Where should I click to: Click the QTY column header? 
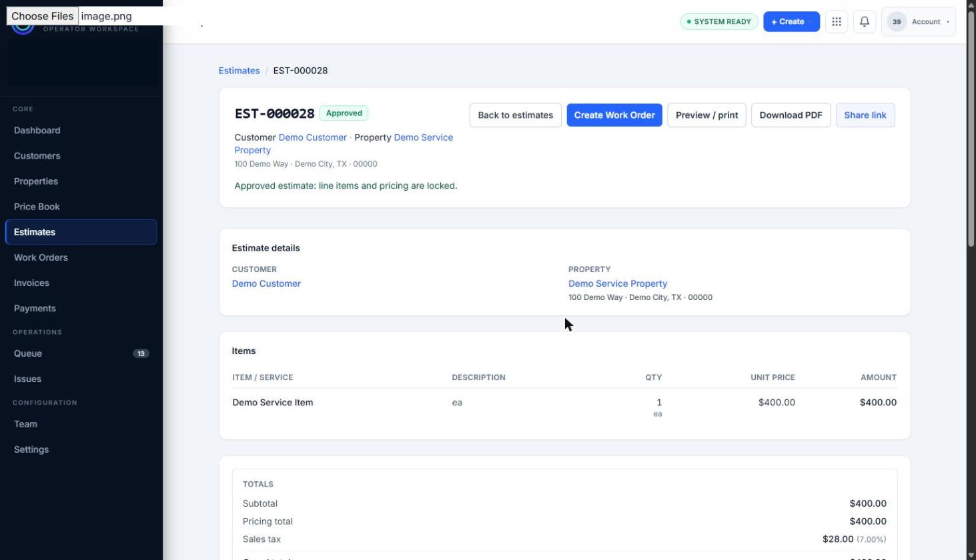click(x=653, y=377)
